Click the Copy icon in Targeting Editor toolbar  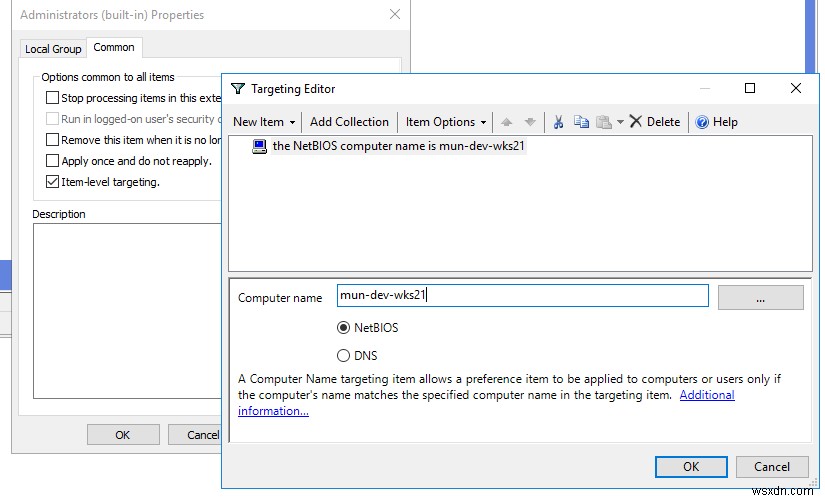pos(581,122)
